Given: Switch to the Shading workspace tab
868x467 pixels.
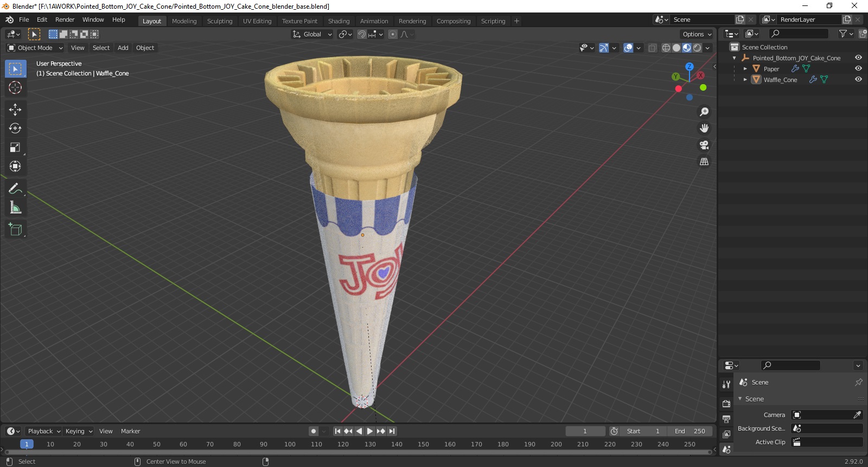Looking at the screenshot, I should tap(339, 21).
